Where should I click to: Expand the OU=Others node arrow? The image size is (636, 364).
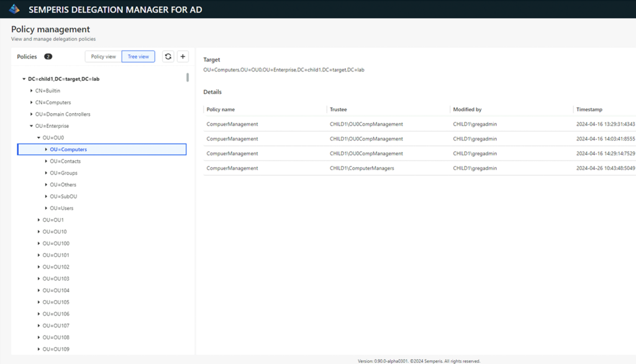pos(46,184)
